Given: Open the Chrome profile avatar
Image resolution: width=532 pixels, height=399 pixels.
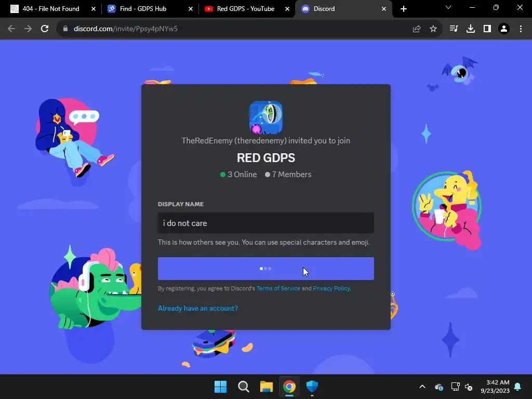Looking at the screenshot, I should (x=504, y=29).
